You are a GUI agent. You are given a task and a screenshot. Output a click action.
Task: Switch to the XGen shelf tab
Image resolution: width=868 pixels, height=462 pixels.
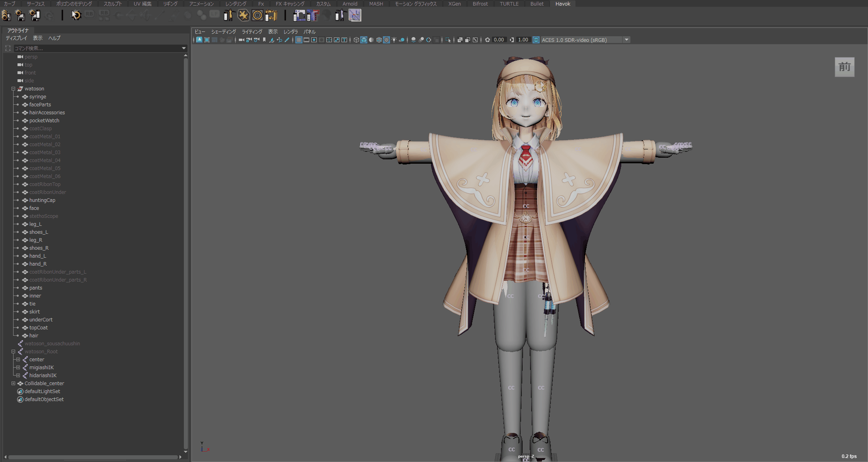[x=454, y=4]
